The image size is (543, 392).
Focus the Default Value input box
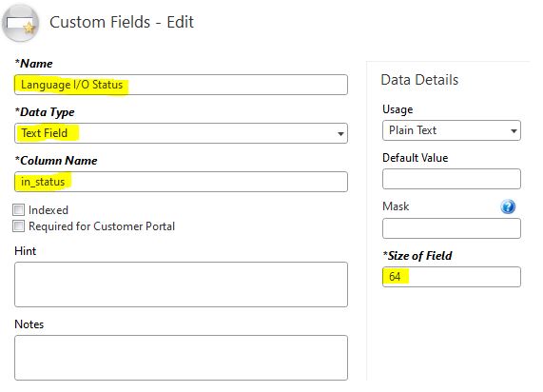coord(452,179)
